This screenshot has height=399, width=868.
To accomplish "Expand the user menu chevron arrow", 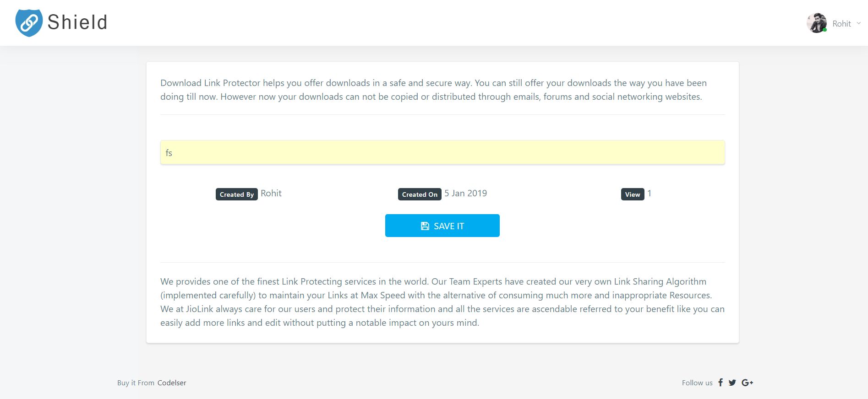I will click(x=859, y=23).
